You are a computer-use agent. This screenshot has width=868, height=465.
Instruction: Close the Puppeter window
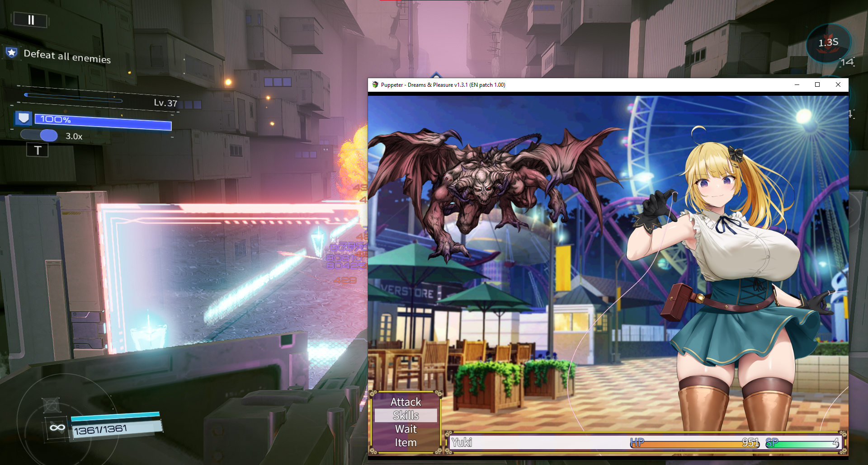(x=838, y=85)
